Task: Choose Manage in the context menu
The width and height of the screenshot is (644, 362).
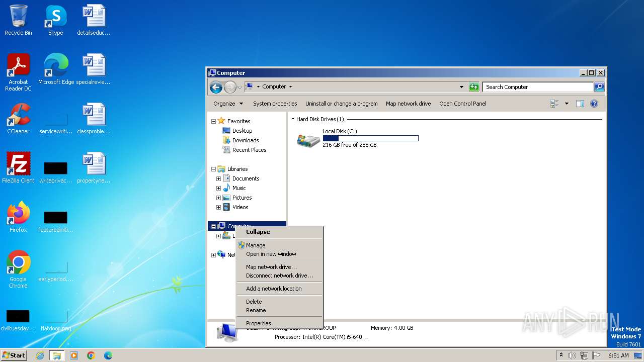Action: 280,245
